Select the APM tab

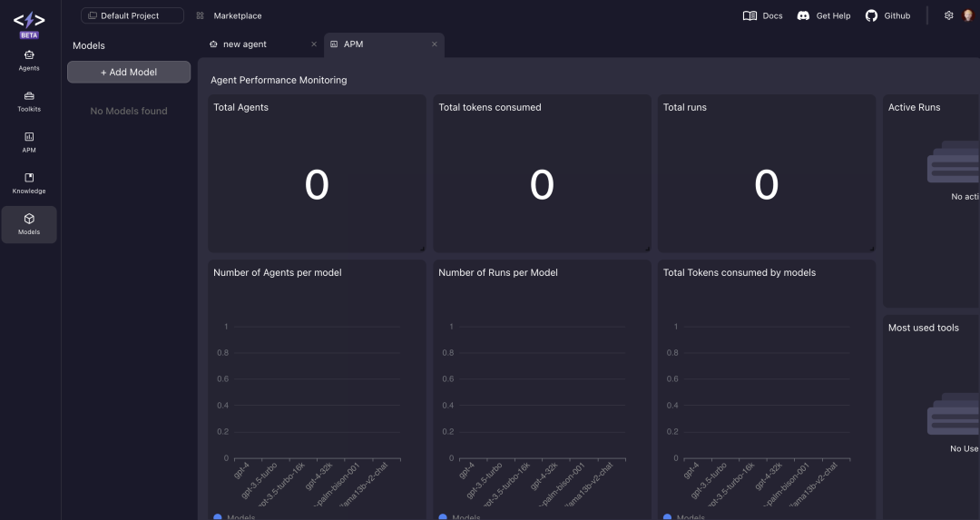coord(353,44)
